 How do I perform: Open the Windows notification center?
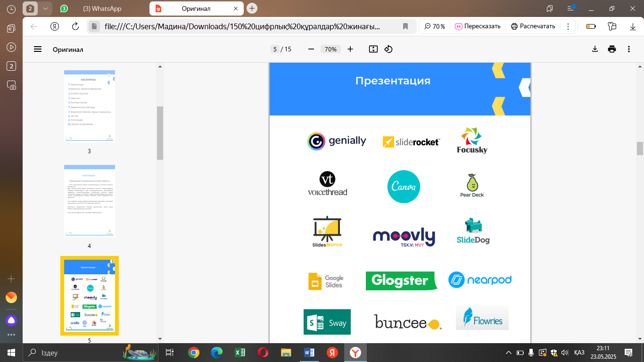click(x=628, y=352)
